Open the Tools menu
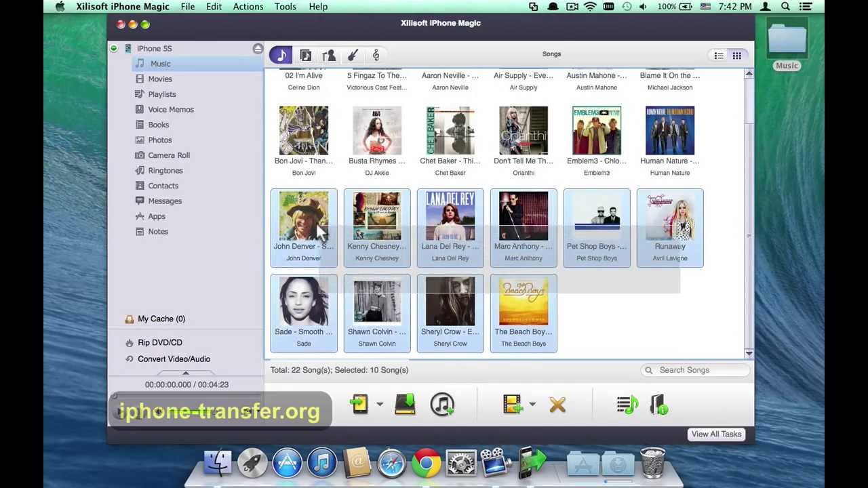Screen dimensions: 868x488 (x=285, y=7)
